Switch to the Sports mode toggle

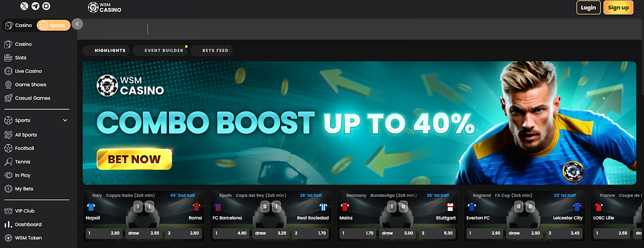pos(53,25)
